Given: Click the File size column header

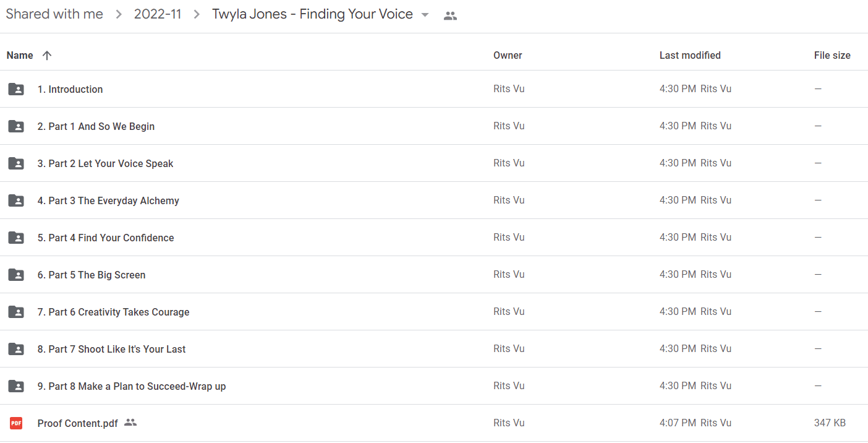Looking at the screenshot, I should coord(832,55).
